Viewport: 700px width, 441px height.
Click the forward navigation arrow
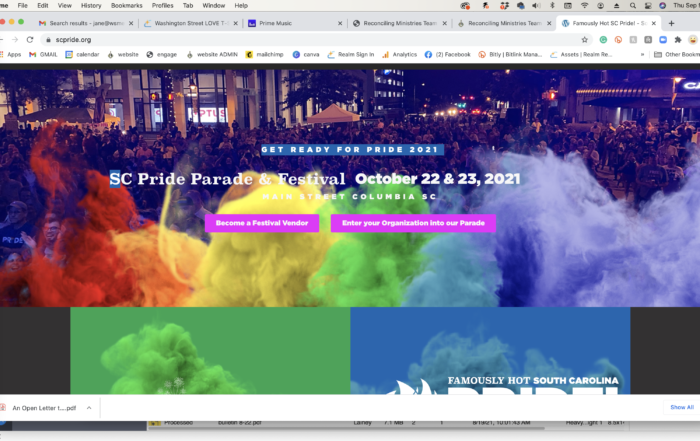(15, 40)
